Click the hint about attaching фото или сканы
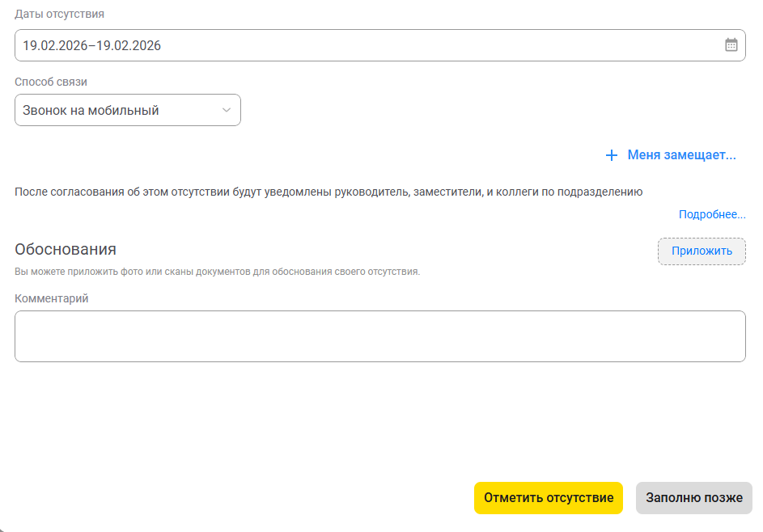 pos(217,272)
